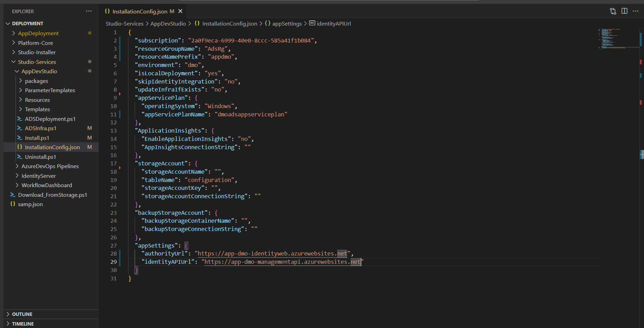Click the authorityUrl https link value

272,253
